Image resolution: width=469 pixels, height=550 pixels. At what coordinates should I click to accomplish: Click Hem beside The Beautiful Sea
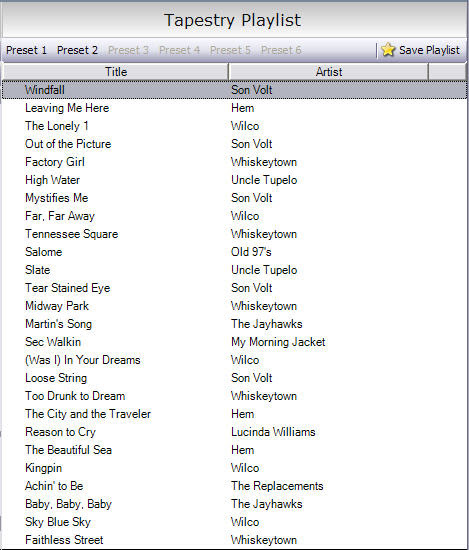pyautogui.click(x=242, y=450)
